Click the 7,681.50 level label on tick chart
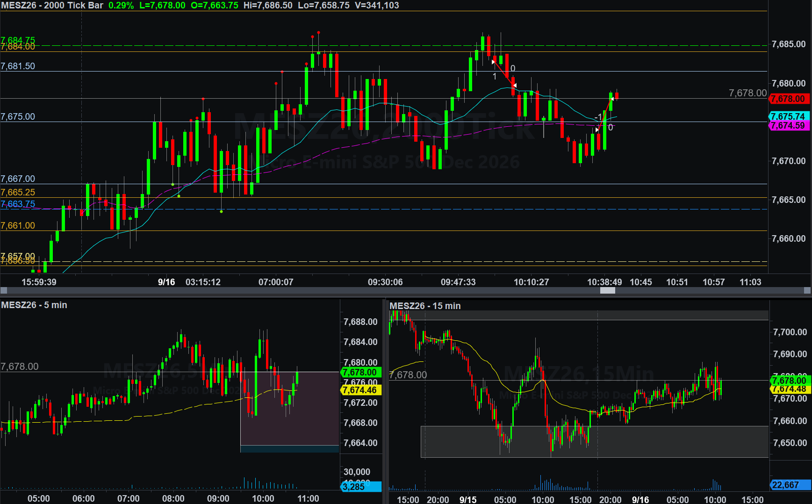812x504 pixels. (18, 66)
